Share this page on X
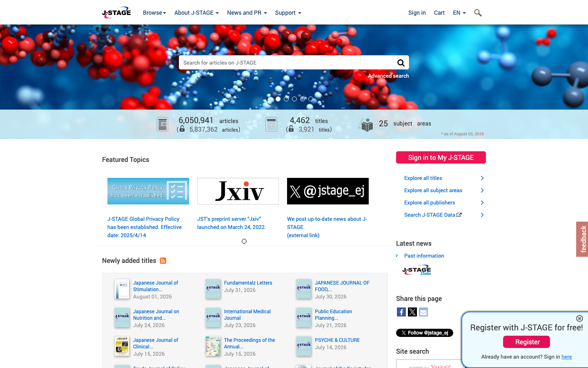This screenshot has height=368, width=588. coord(412,312)
